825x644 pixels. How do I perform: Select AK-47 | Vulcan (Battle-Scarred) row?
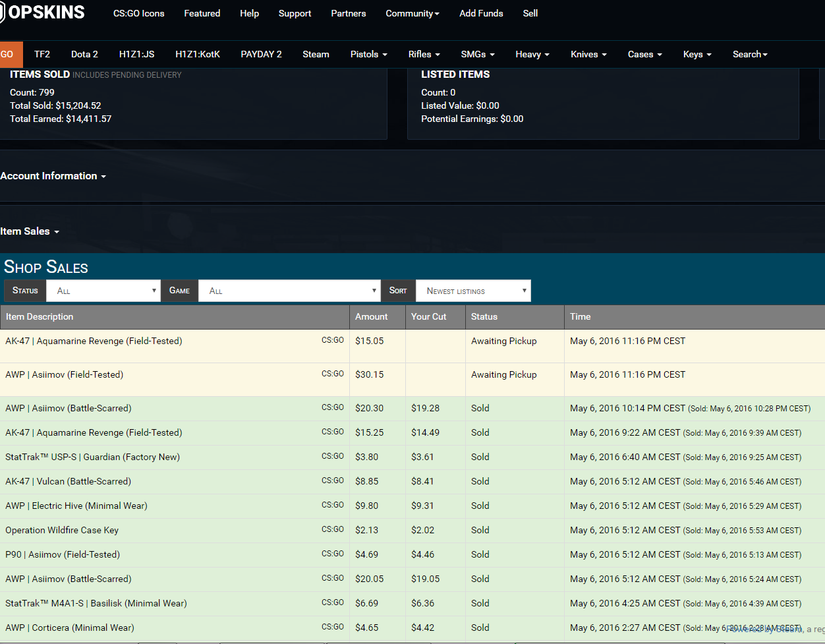(x=412, y=482)
